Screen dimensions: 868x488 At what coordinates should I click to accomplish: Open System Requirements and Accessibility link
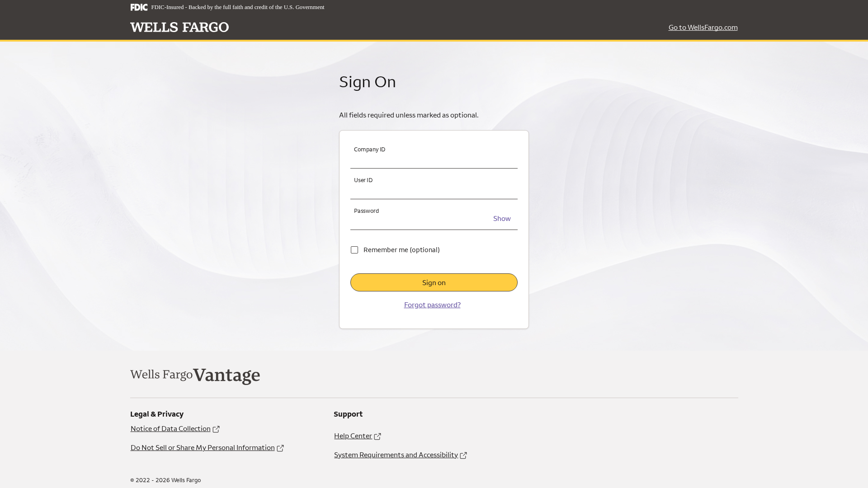click(396, 455)
